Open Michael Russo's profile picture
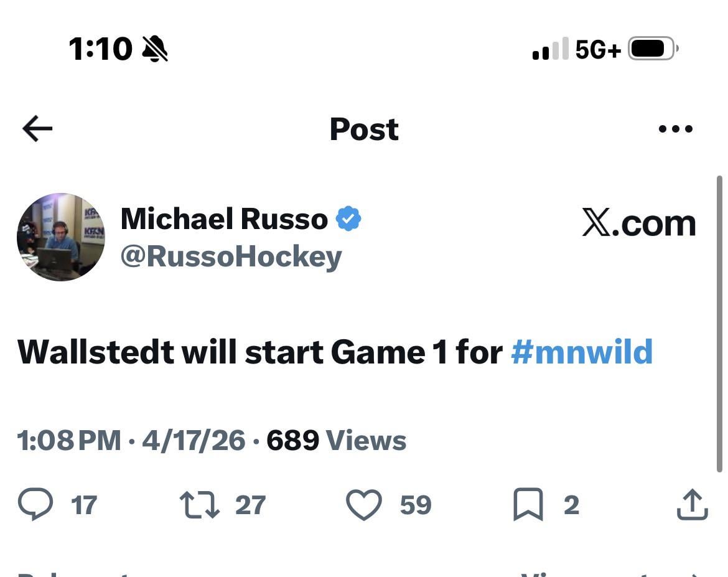Screen dimensions: 728x577 (x=61, y=237)
